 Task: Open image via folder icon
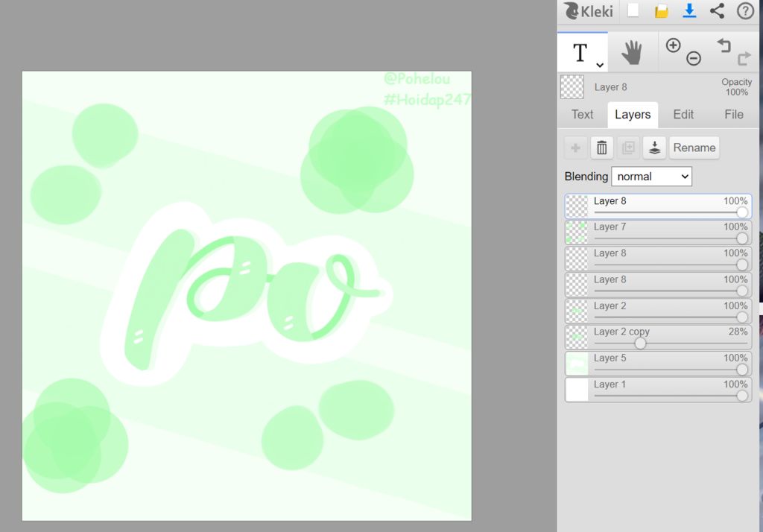(x=662, y=11)
